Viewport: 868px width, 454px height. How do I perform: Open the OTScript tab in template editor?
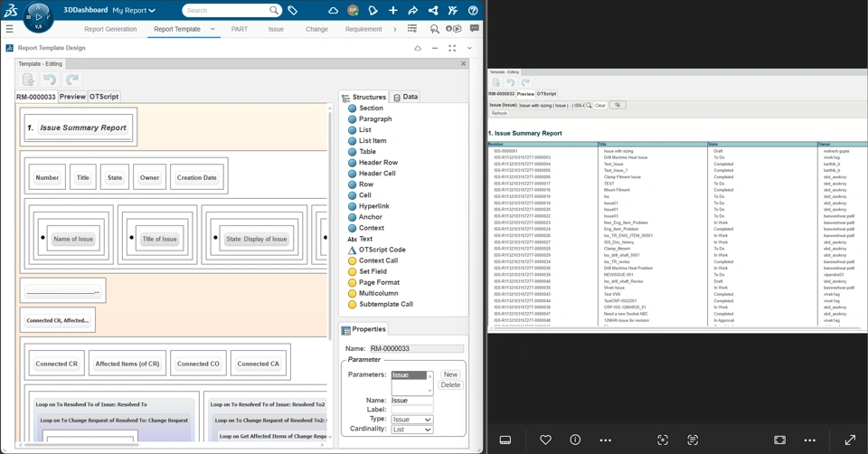[x=104, y=97]
